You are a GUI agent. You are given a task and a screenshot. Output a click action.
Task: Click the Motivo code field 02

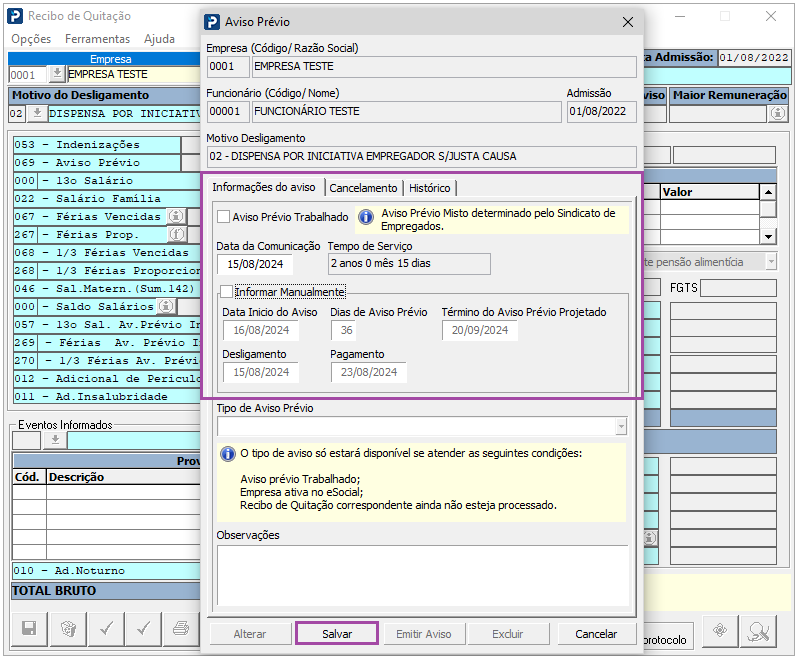pos(17,113)
